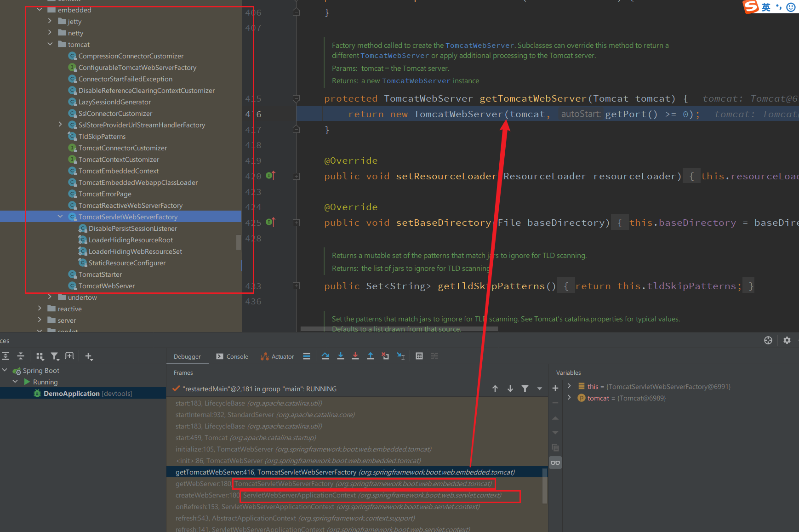Expand the jetty package folder
Screen dimensions: 799x532
[x=50, y=21]
